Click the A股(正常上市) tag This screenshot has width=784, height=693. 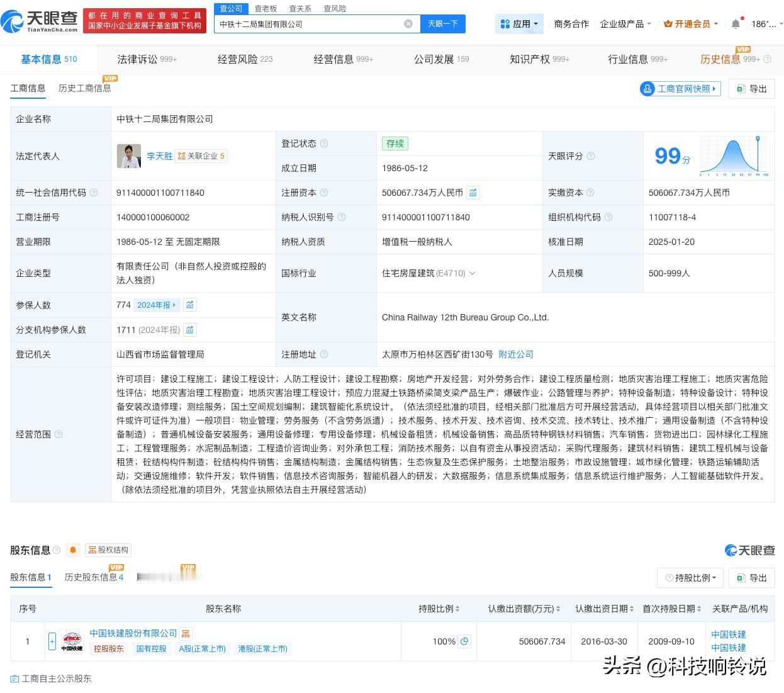[x=202, y=649]
